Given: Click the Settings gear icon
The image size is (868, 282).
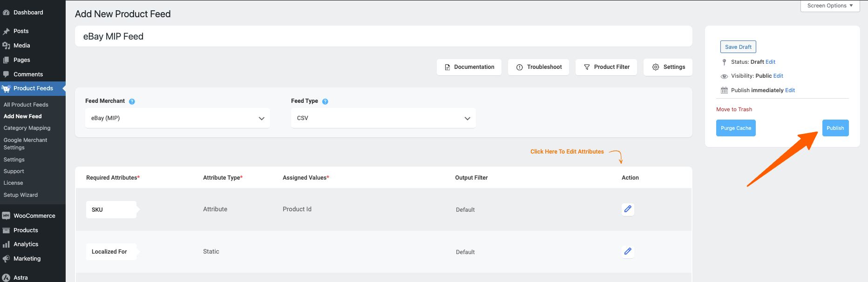Looking at the screenshot, I should tap(656, 67).
